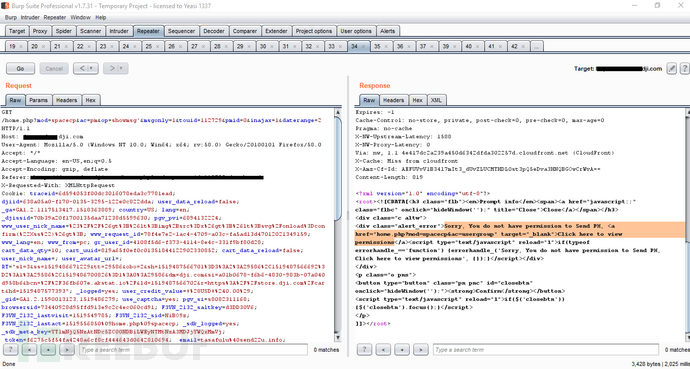Open the User options tab
Image resolution: width=690 pixels, height=369 pixels.
point(356,31)
